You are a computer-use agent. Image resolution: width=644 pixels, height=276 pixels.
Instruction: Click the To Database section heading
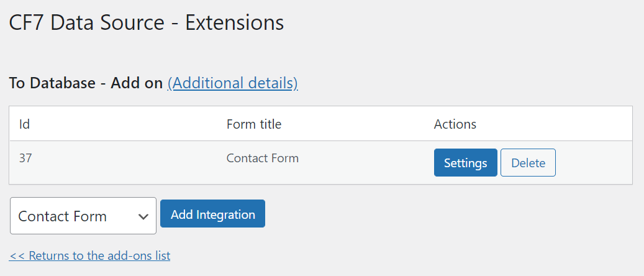(52, 83)
